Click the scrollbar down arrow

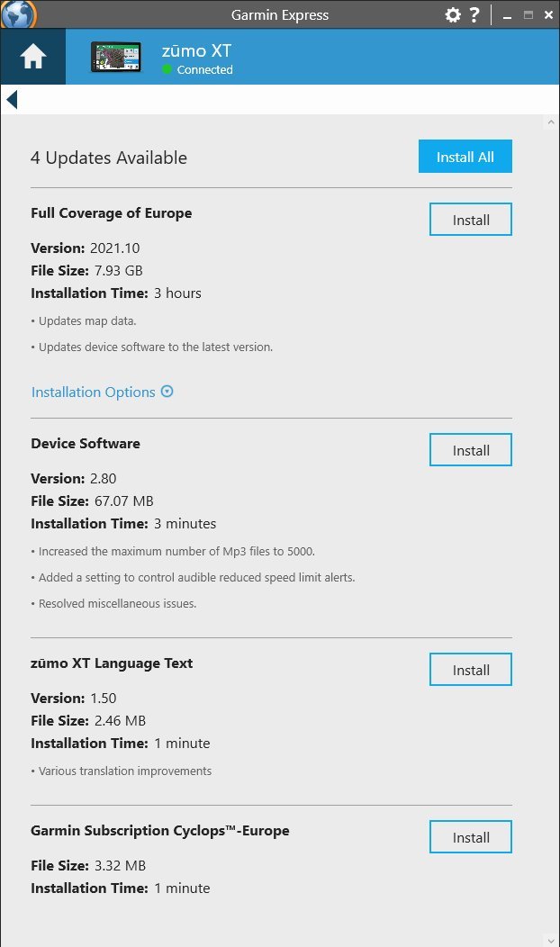pos(550,941)
